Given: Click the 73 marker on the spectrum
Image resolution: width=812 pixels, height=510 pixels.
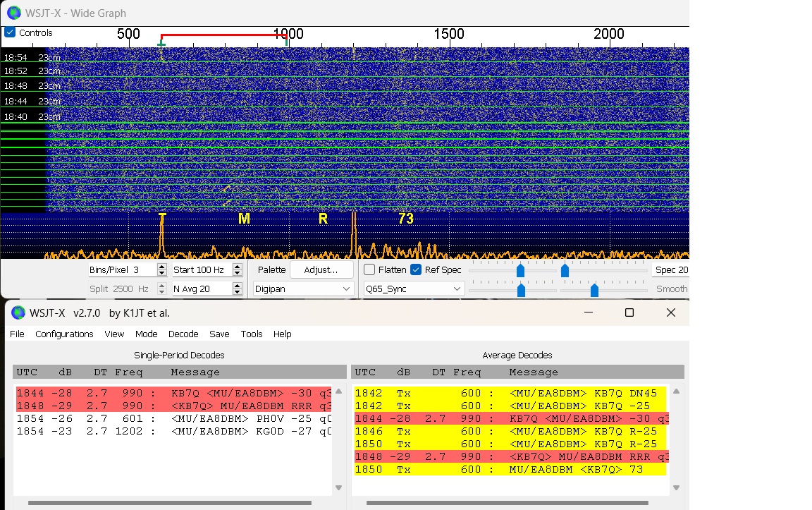Looking at the screenshot, I should coord(406,218).
